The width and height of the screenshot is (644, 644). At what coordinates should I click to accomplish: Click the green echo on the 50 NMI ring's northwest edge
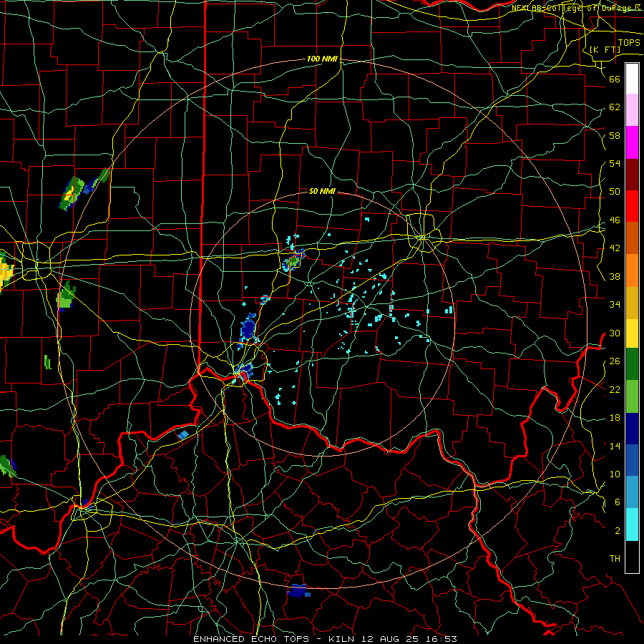(x=294, y=260)
